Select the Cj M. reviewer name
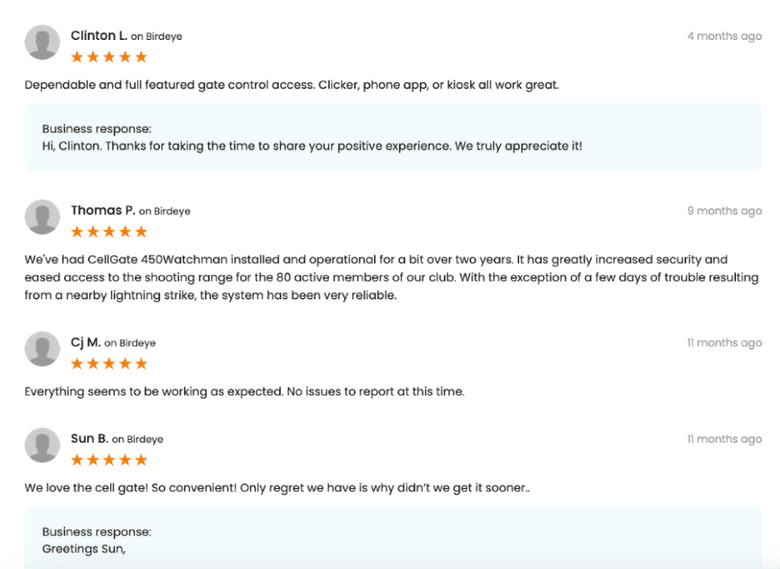This screenshot has height=569, width=780. (x=85, y=343)
